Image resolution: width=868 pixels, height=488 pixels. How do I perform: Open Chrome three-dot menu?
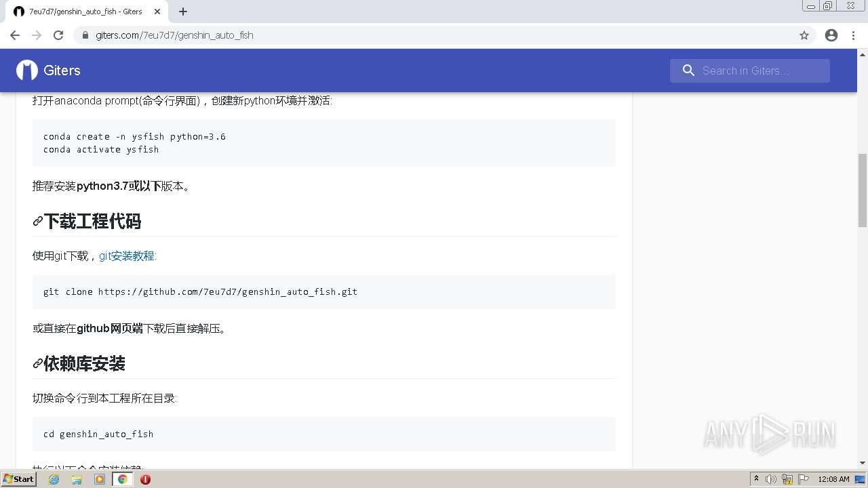854,35
